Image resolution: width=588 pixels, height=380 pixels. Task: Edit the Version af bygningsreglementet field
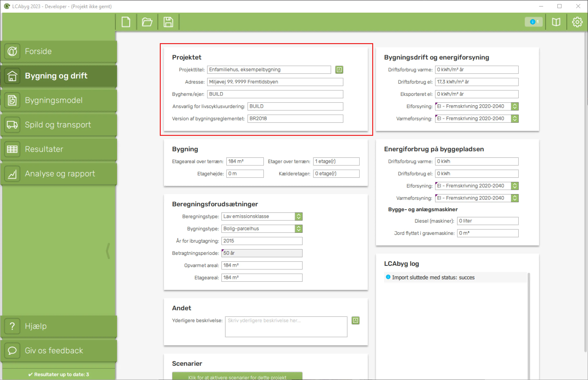click(x=295, y=119)
